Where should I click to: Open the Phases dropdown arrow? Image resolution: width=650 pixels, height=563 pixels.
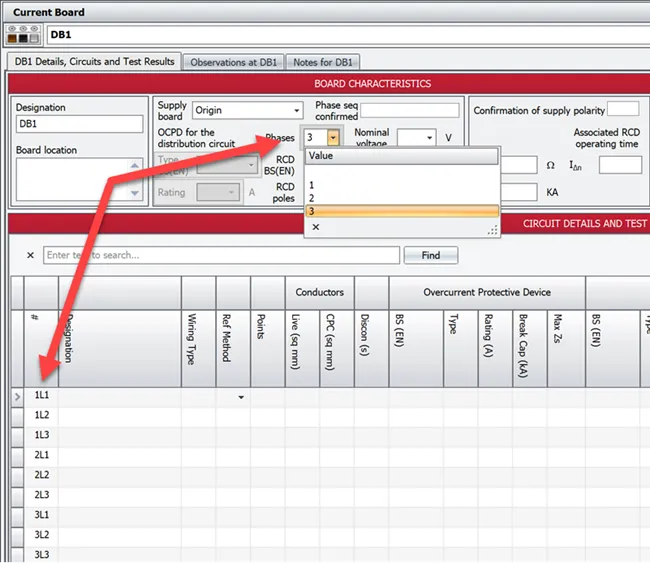coord(334,137)
